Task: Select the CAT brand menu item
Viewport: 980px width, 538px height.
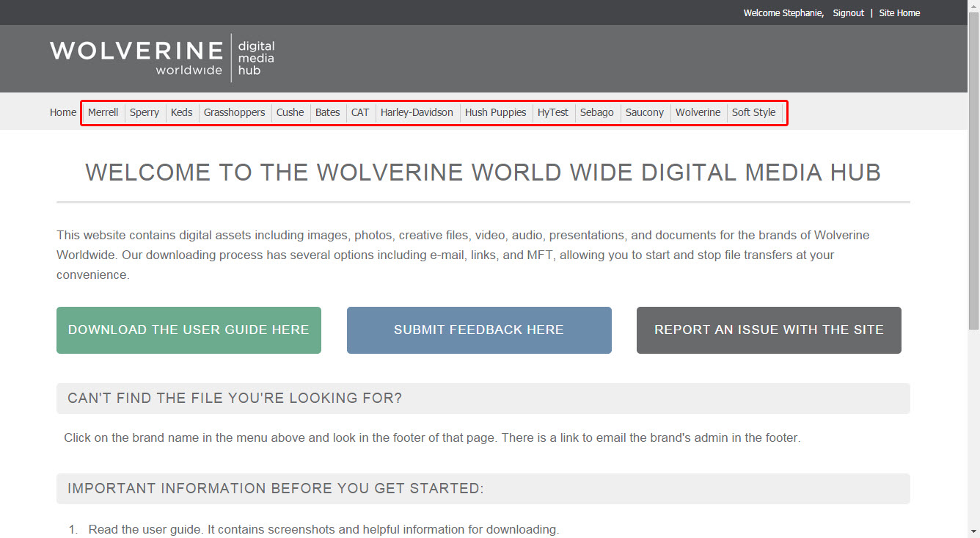Action: click(x=360, y=112)
